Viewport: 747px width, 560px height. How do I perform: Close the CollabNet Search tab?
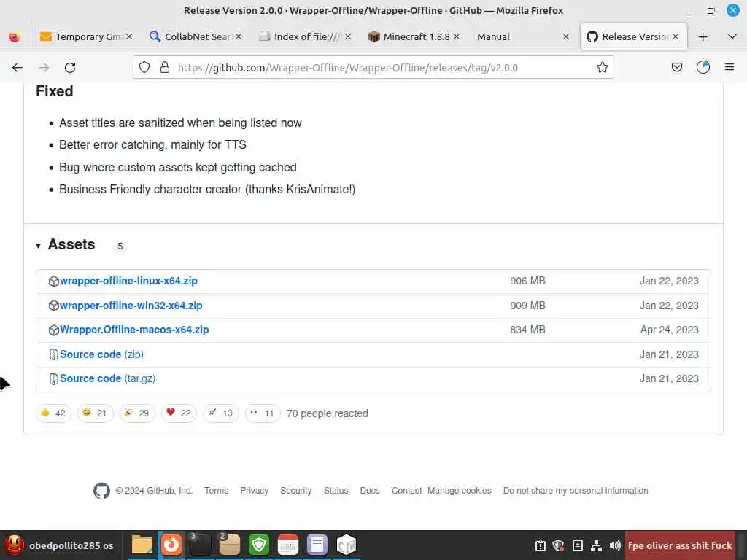click(239, 36)
